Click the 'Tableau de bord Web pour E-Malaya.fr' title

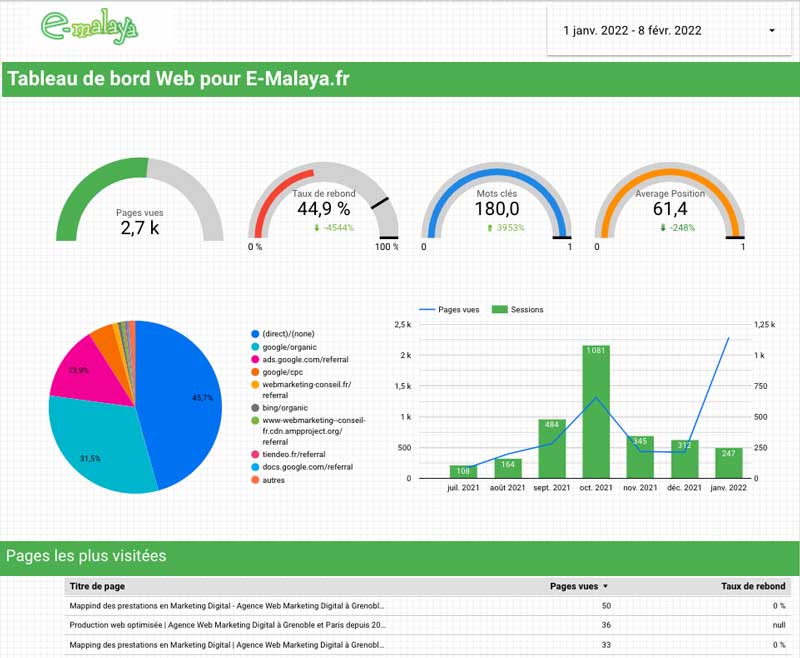179,79
